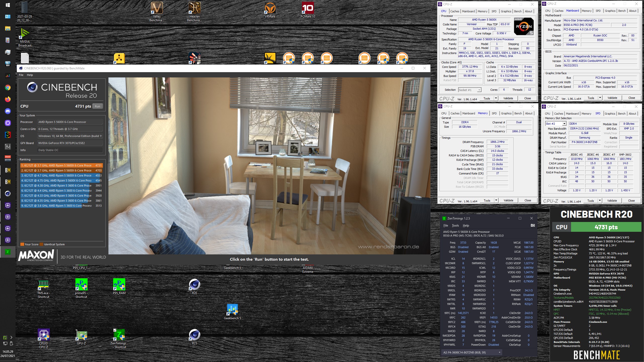644x362 pixels.
Task: Click the Cinebench rendered room image
Action: [269, 166]
